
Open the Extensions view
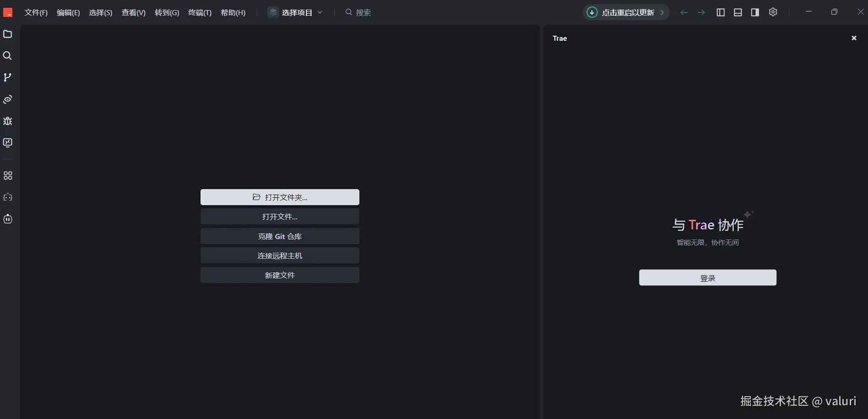click(7, 175)
